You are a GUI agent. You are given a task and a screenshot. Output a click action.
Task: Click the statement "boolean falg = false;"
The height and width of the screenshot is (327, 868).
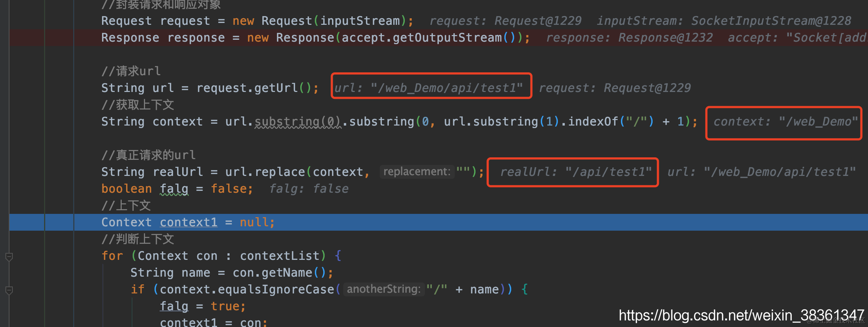tap(177, 189)
